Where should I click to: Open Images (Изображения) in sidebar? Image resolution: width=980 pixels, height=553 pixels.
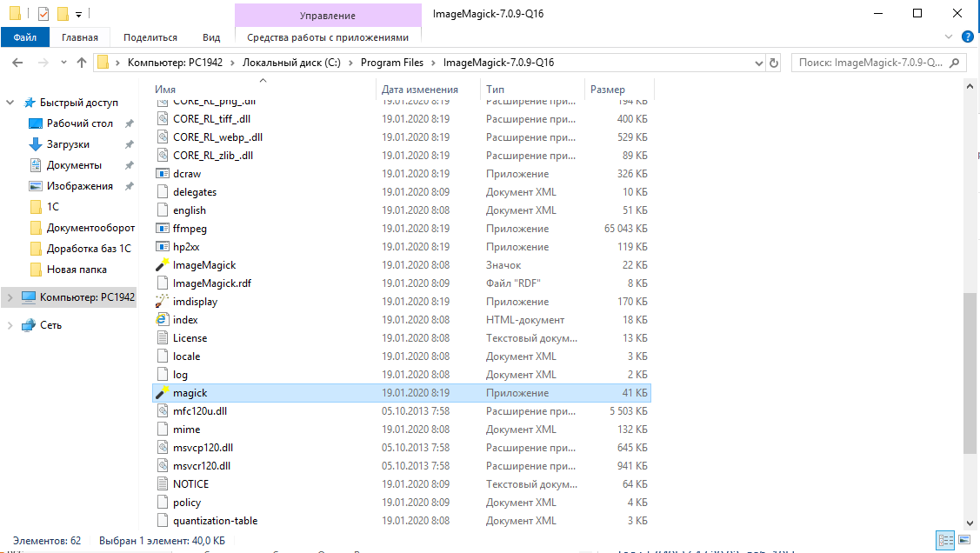click(79, 186)
